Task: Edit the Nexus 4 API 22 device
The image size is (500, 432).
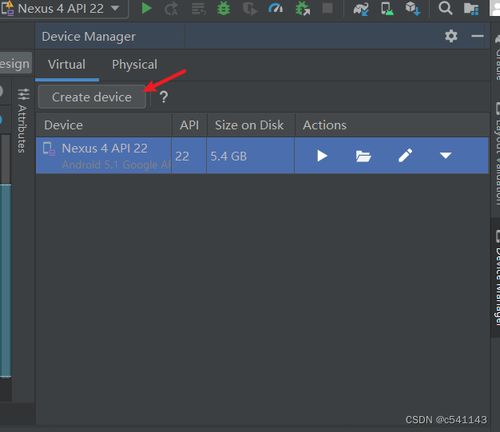Action: point(405,155)
